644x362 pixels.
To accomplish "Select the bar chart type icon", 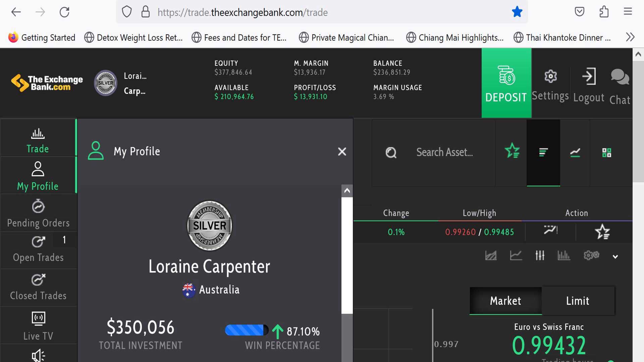I will click(x=563, y=255).
